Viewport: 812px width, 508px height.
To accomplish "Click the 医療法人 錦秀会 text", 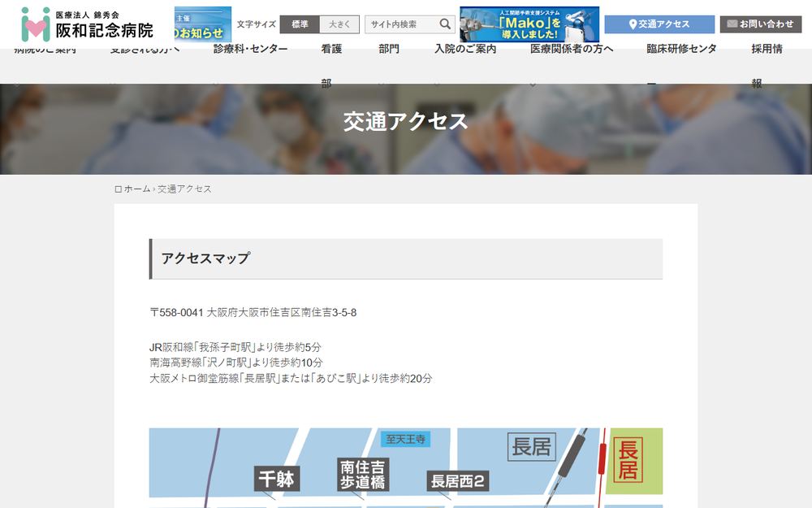I will click(88, 15).
